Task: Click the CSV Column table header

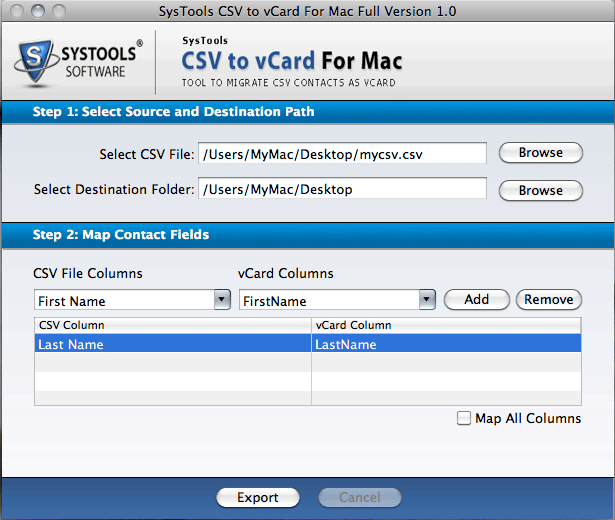Action: pyautogui.click(x=172, y=325)
